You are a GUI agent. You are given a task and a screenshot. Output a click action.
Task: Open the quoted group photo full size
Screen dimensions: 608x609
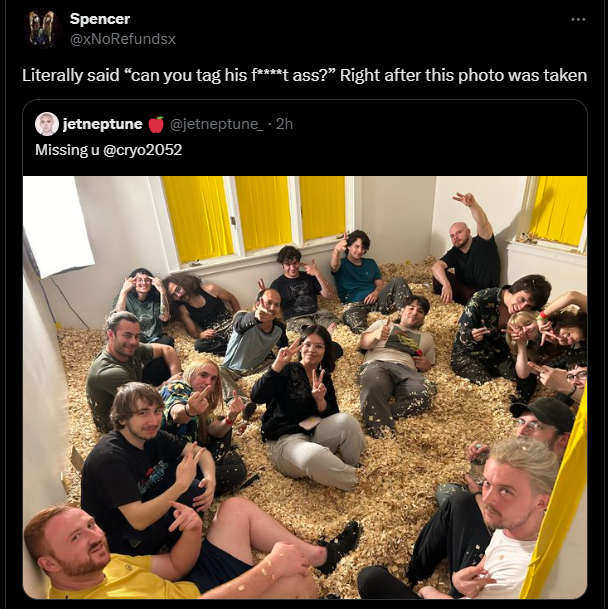click(305, 387)
